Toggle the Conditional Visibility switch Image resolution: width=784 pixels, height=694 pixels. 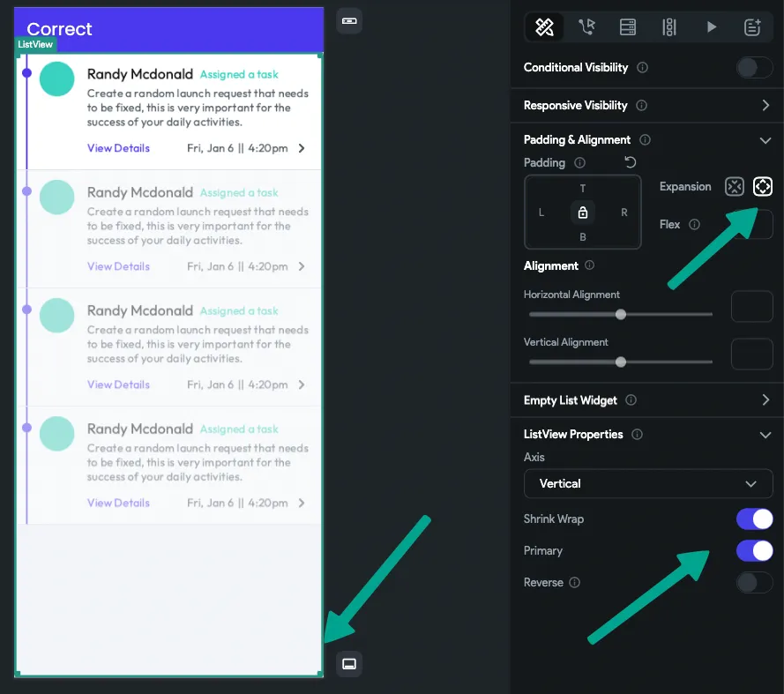pyautogui.click(x=755, y=68)
